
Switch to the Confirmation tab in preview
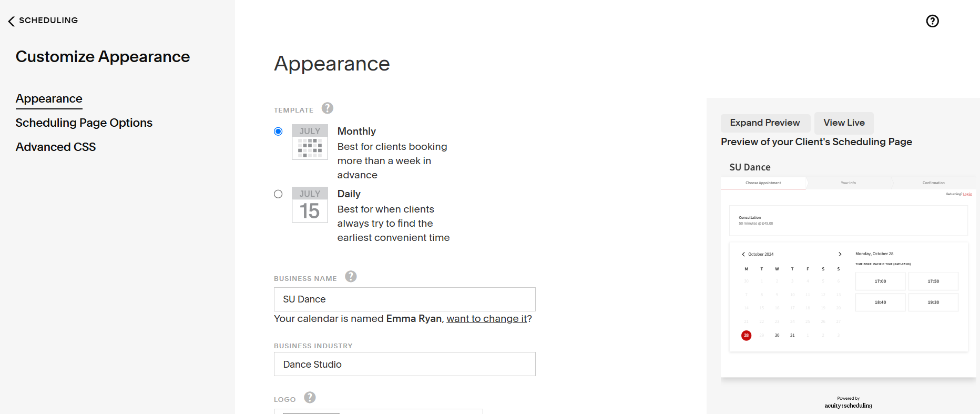point(933,183)
